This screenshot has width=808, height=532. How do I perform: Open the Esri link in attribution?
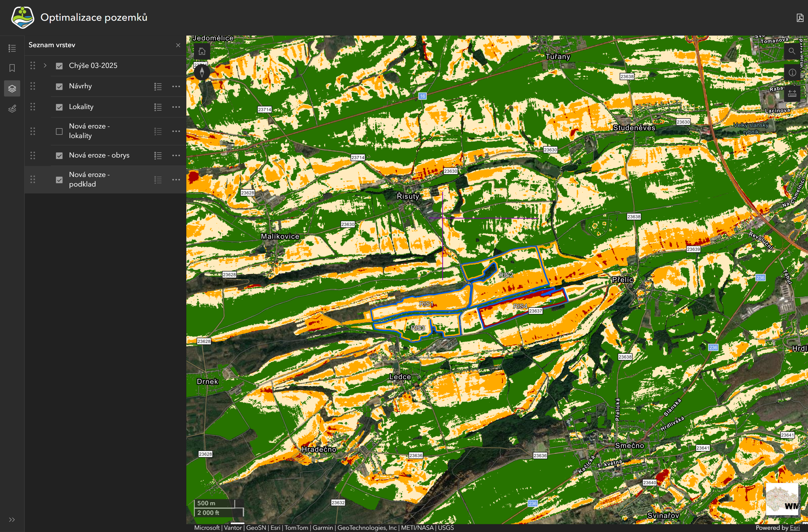(794, 528)
